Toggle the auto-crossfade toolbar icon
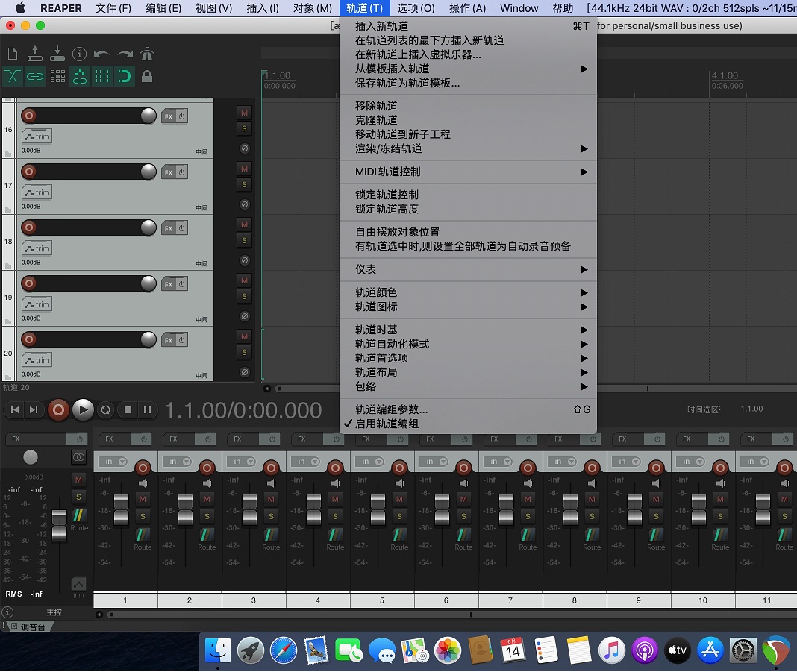 (13, 75)
